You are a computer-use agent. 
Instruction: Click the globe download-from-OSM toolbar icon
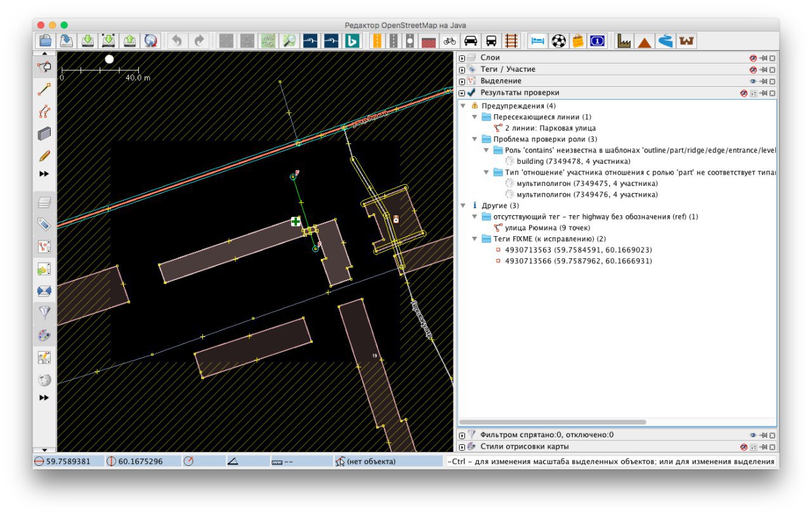pos(150,41)
